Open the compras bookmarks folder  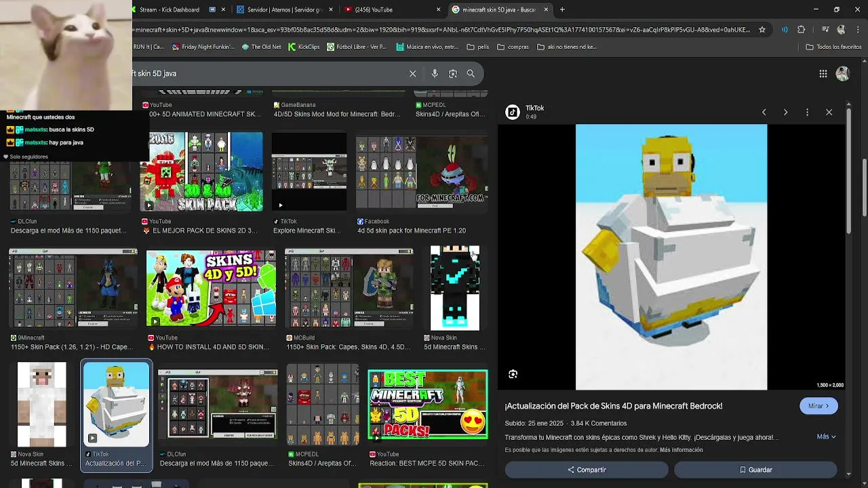513,47
